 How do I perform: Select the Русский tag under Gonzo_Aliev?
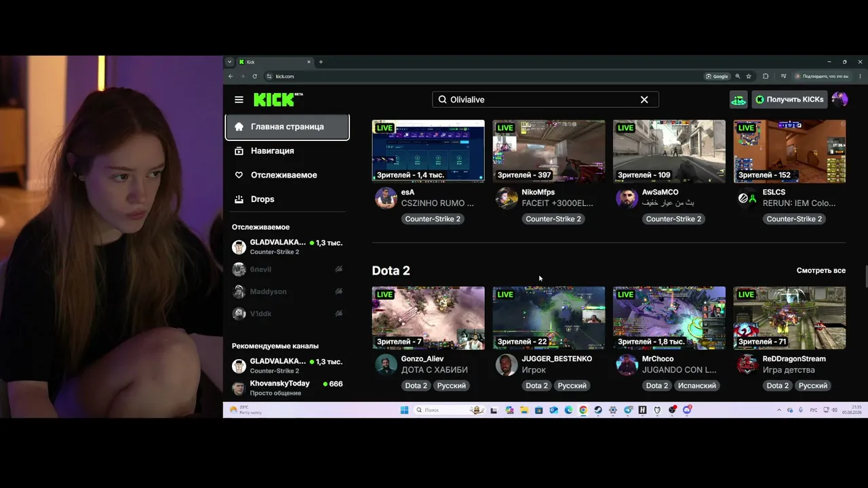[451, 386]
